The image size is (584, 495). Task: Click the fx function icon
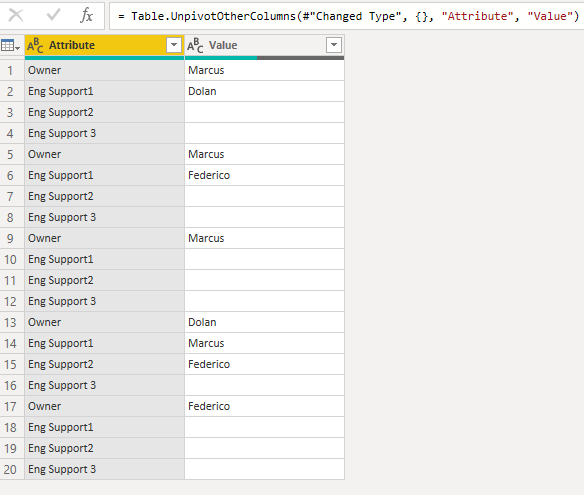click(x=86, y=16)
